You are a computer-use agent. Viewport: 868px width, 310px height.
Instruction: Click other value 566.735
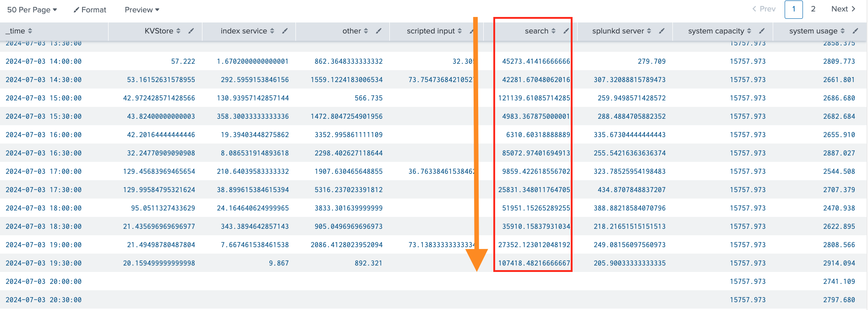pyautogui.click(x=369, y=98)
